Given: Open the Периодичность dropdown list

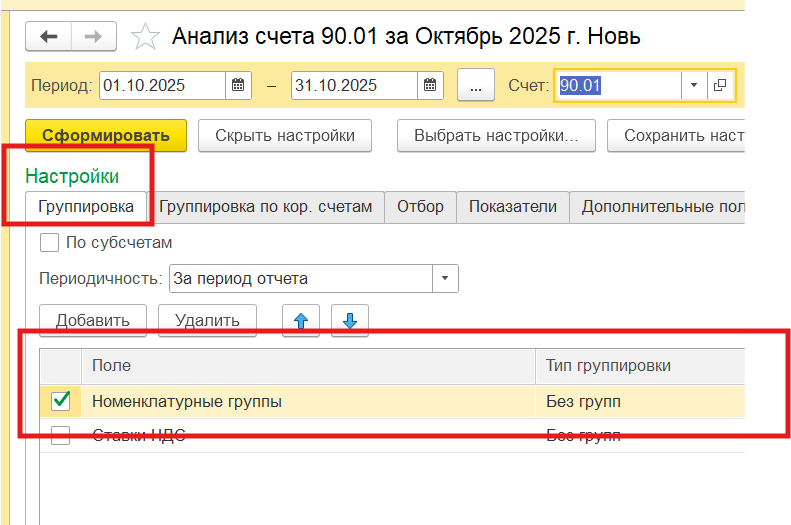Looking at the screenshot, I should 445,278.
